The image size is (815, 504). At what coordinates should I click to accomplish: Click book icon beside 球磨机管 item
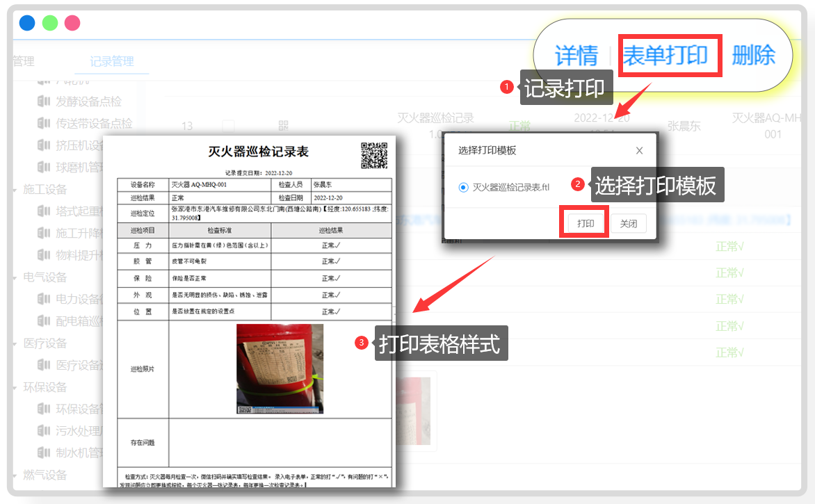[x=44, y=167]
